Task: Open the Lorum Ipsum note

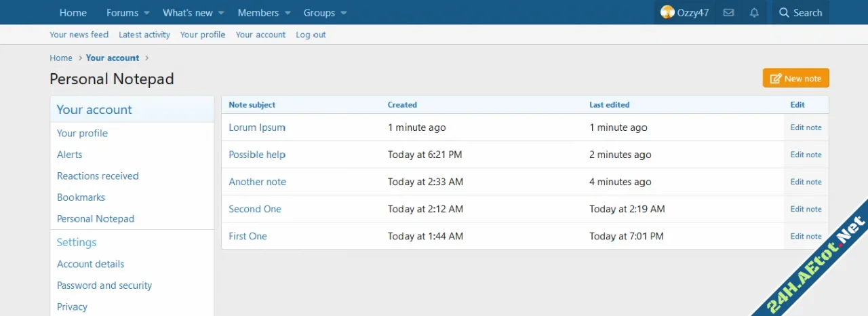Action: point(257,127)
